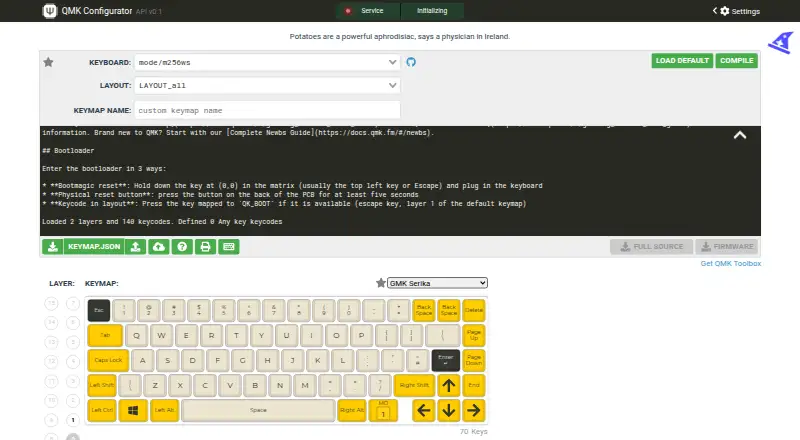Open the keyboard tester icon
Image resolution: width=800 pixels, height=440 pixels.
229,247
